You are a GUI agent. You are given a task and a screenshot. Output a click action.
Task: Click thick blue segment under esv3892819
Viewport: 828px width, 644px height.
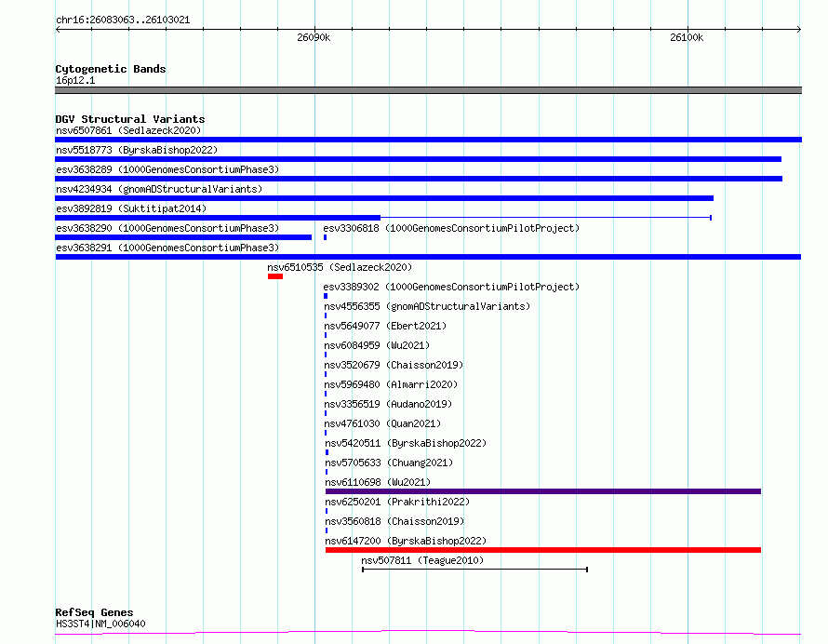pos(218,218)
